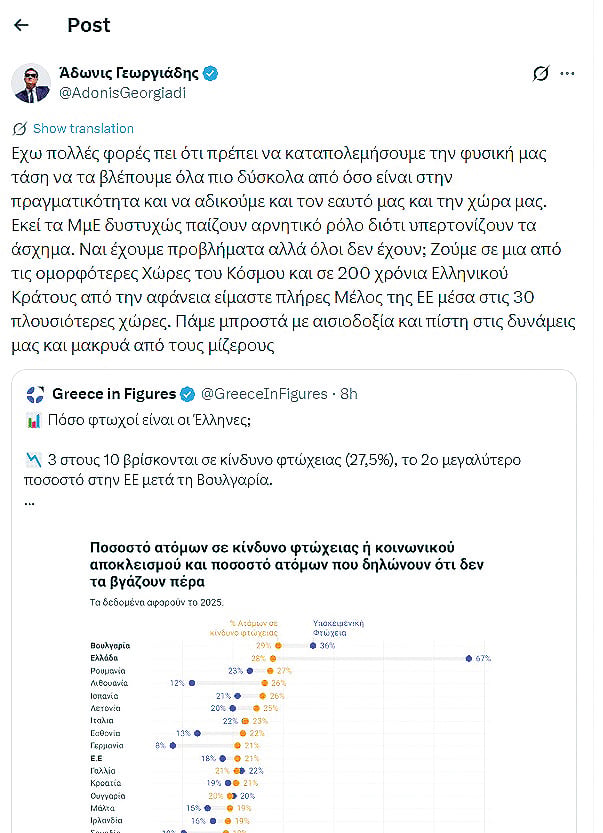Show translation of the post

tap(83, 129)
